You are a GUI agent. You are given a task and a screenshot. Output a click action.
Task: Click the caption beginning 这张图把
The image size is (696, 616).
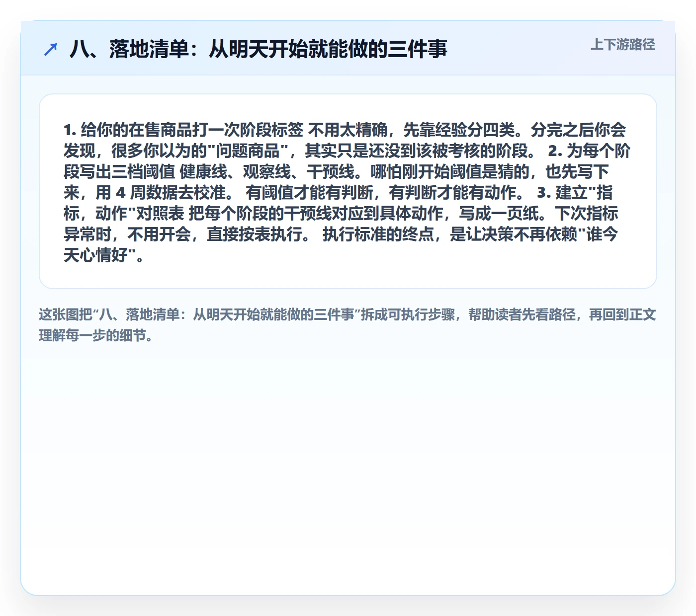pos(348,325)
